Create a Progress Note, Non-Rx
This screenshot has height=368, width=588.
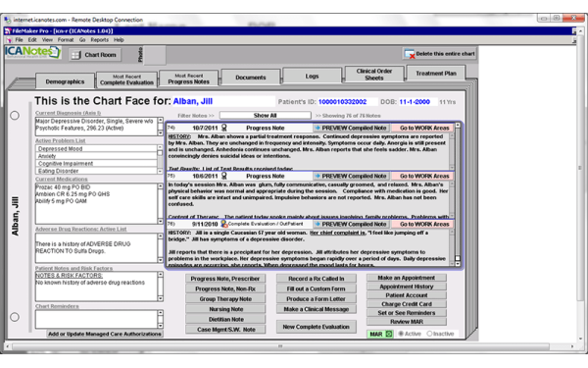tap(225, 289)
